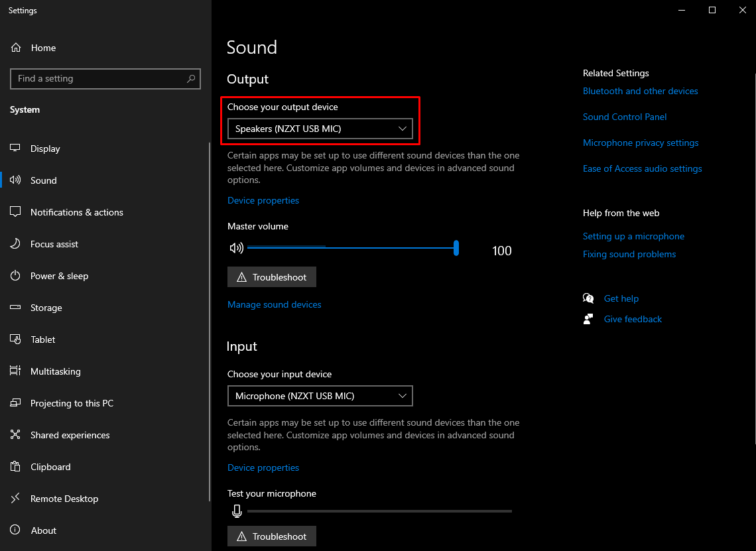Maximize the Settings window
Screen dimensions: 756x551
[712, 10]
